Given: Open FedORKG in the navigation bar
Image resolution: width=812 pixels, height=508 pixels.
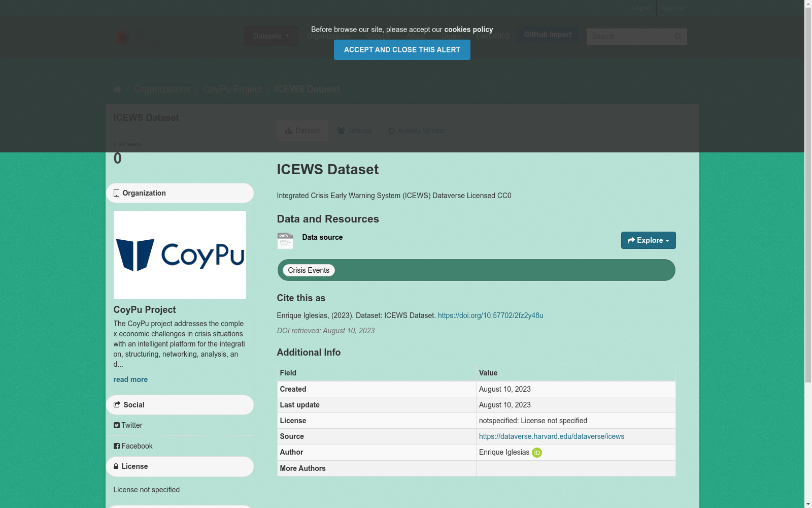Looking at the screenshot, I should pyautogui.click(x=493, y=36).
